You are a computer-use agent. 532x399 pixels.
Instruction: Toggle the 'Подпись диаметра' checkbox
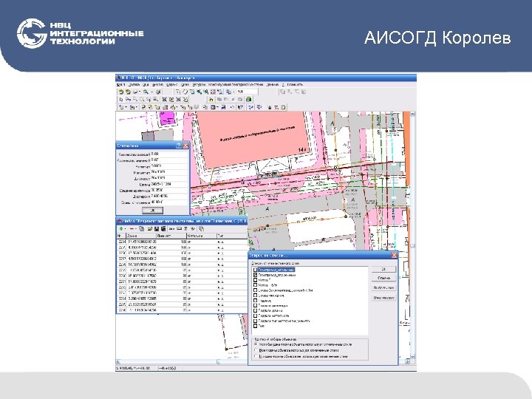click(x=256, y=306)
